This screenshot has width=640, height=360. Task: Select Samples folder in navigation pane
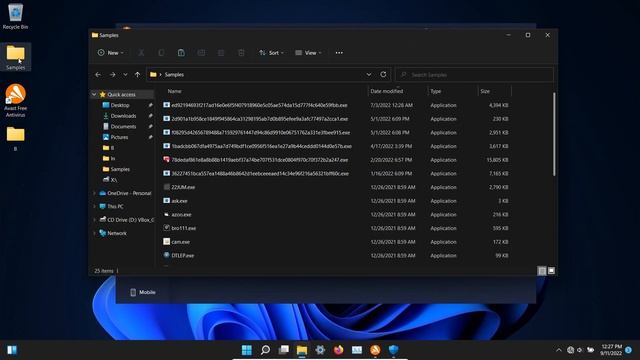pyautogui.click(x=120, y=169)
